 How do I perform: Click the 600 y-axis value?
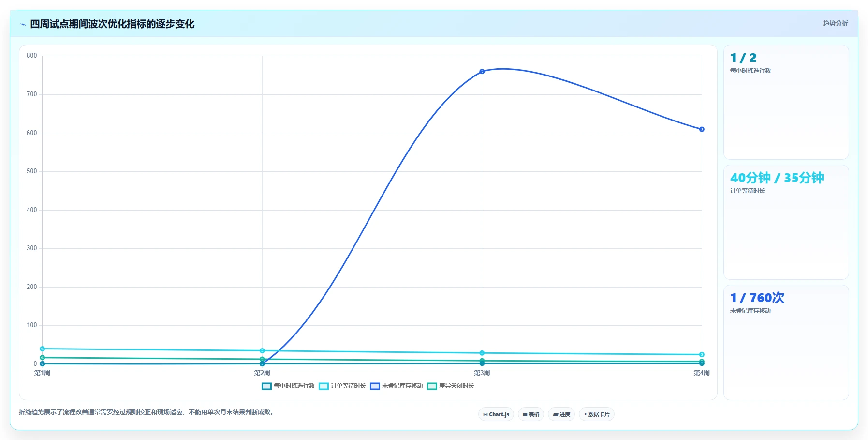click(32, 133)
